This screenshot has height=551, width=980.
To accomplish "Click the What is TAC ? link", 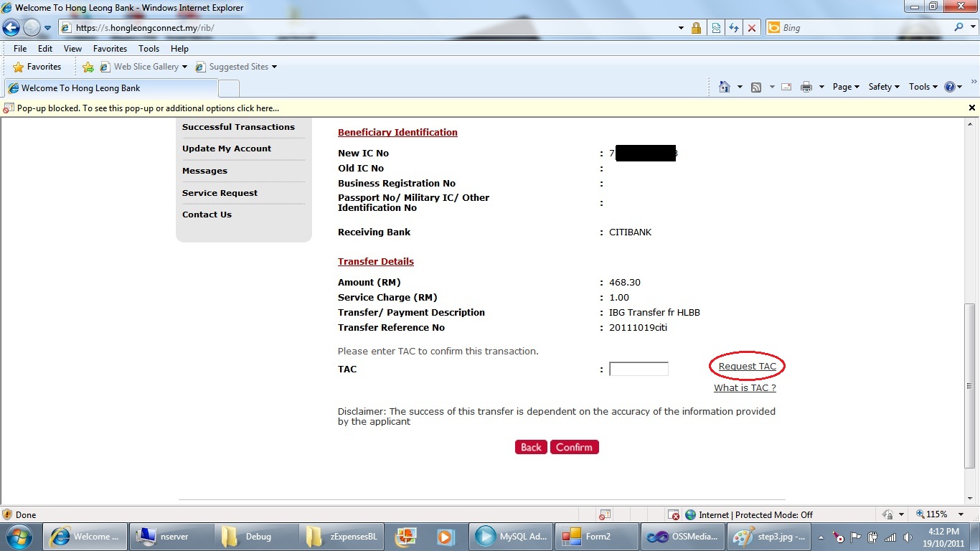I will tap(745, 388).
